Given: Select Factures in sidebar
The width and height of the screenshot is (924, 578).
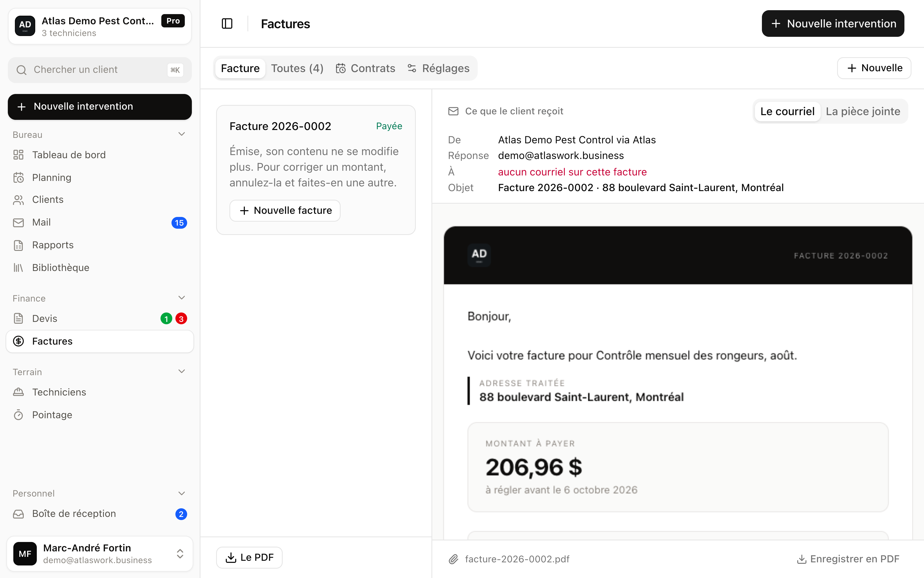Looking at the screenshot, I should [99, 341].
